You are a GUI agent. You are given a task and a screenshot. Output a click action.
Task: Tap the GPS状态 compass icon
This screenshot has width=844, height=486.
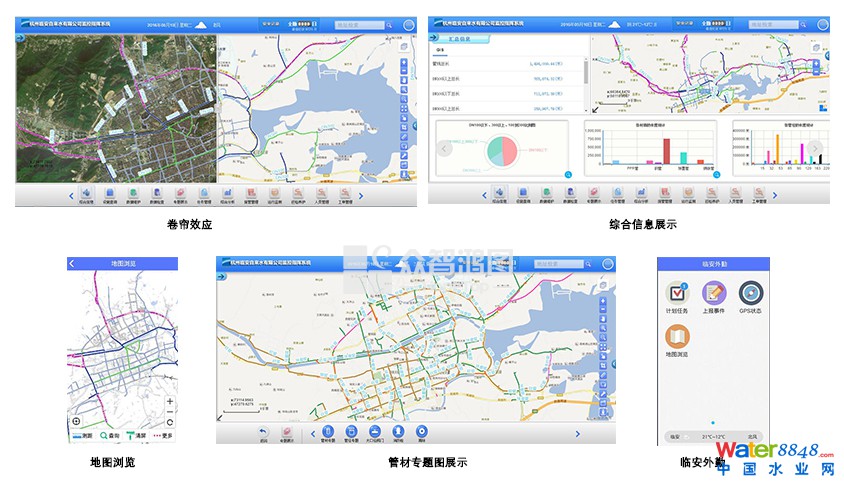[x=750, y=293]
